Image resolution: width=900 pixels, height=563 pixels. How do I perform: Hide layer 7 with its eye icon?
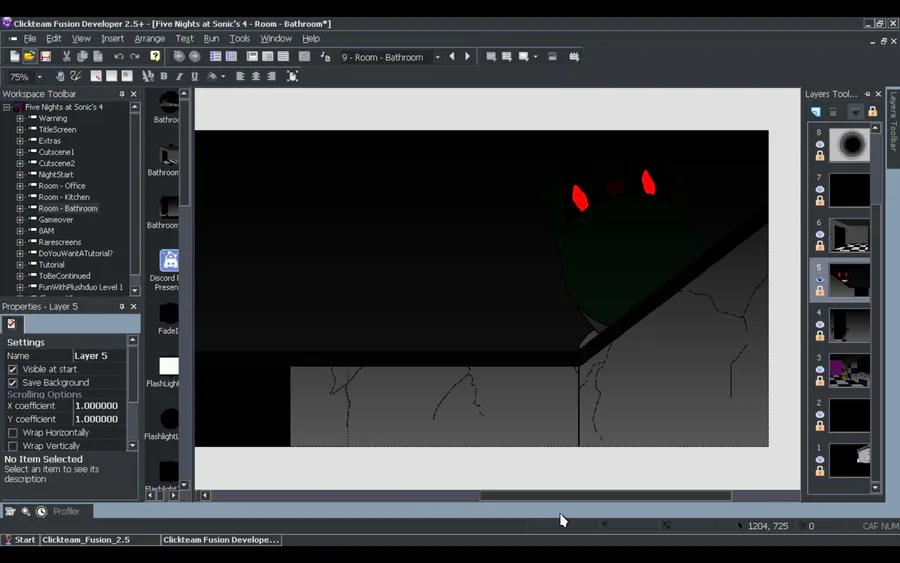[820, 189]
